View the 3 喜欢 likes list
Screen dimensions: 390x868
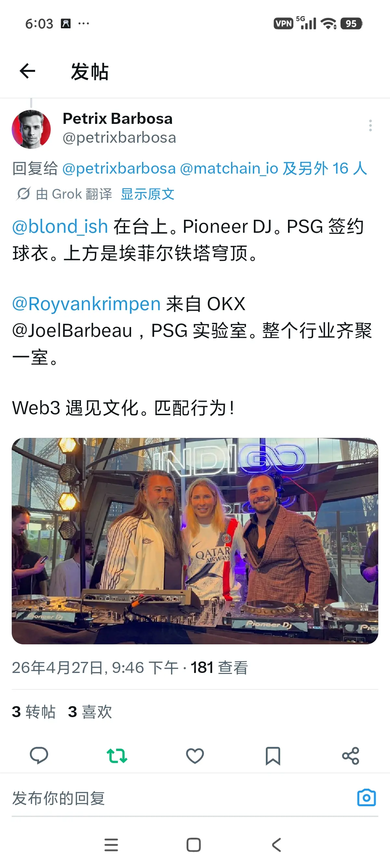point(90,712)
